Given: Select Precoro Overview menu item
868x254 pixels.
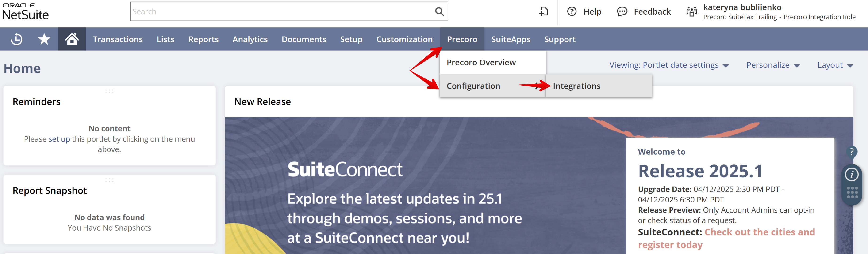Looking at the screenshot, I should 493,62.
